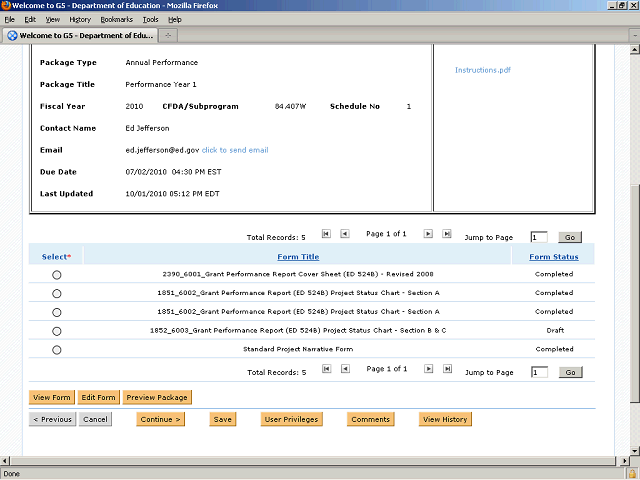
Task: Jump to last page in bottom pagination
Action: [445, 369]
